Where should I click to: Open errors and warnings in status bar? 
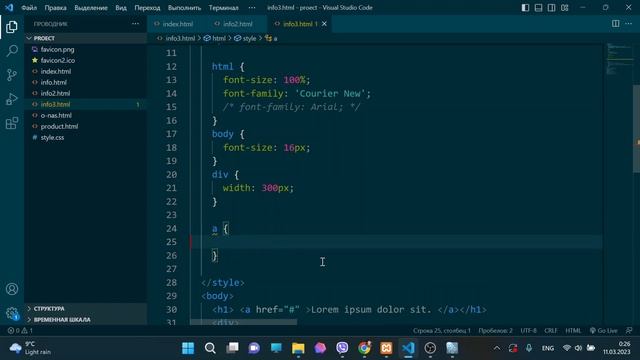(20, 331)
